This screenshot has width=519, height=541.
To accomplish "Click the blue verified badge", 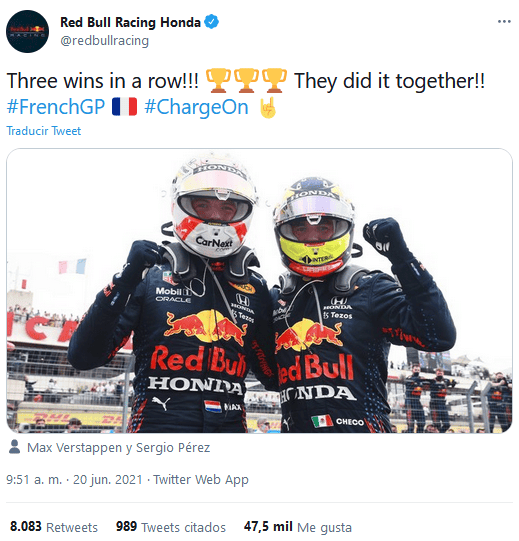I will pyautogui.click(x=212, y=22).
